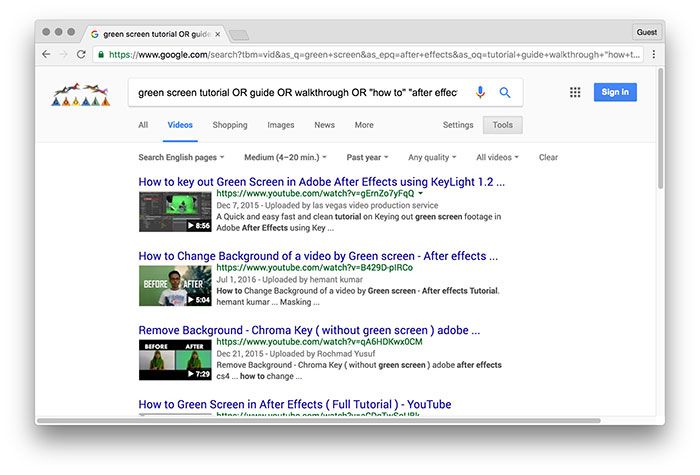Toggle the Tools button

pyautogui.click(x=503, y=125)
